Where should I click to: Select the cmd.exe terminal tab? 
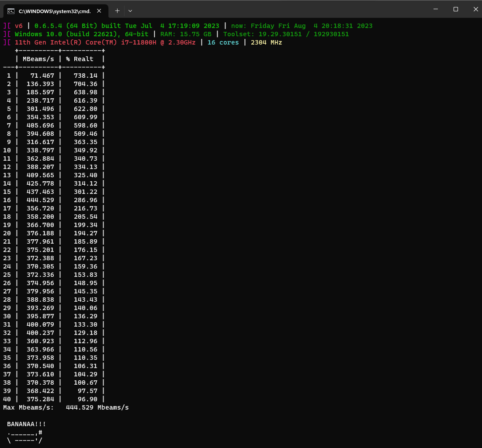(x=55, y=11)
